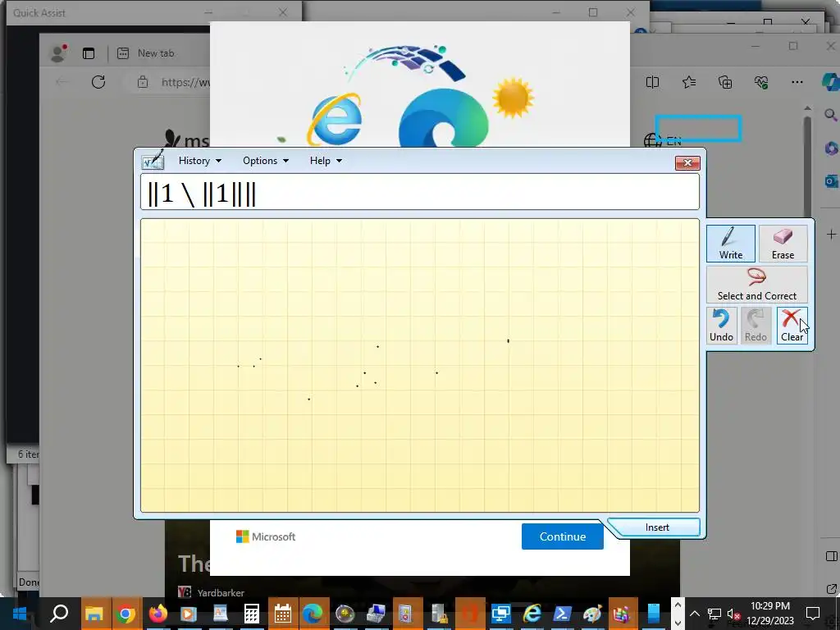840x630 pixels.
Task: Close the Math Input Panel window
Action: tap(687, 162)
